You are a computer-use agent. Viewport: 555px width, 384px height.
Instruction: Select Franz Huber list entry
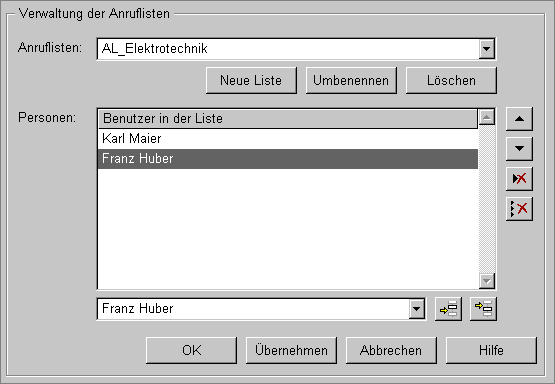tap(288, 159)
